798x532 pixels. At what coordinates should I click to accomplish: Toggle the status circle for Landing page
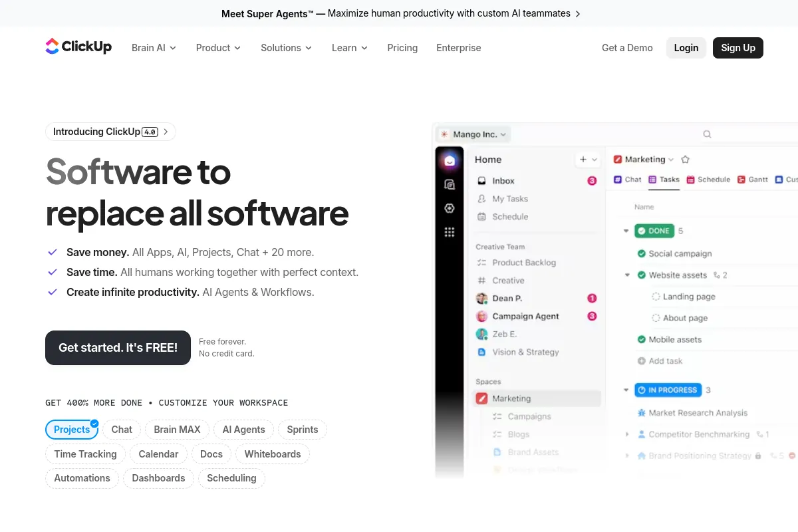tap(656, 297)
